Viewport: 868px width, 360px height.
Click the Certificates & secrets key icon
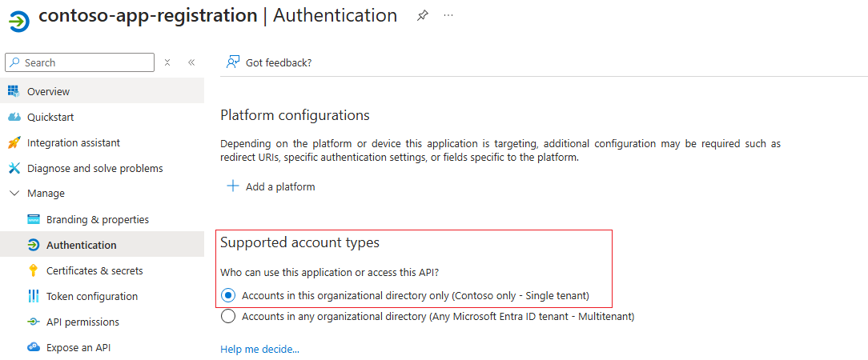pyautogui.click(x=33, y=270)
